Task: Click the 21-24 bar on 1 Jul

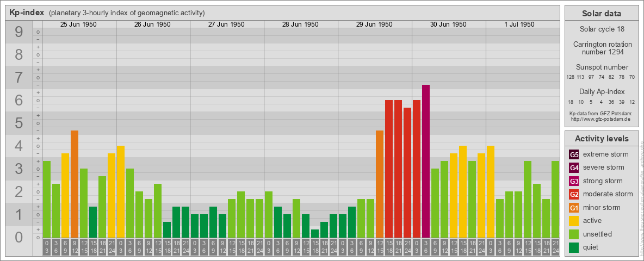Action: pyautogui.click(x=555, y=200)
